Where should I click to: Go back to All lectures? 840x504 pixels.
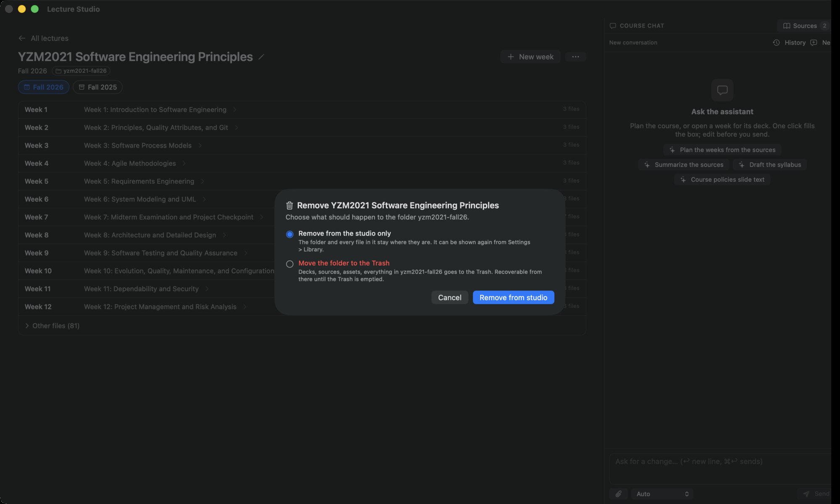click(43, 38)
